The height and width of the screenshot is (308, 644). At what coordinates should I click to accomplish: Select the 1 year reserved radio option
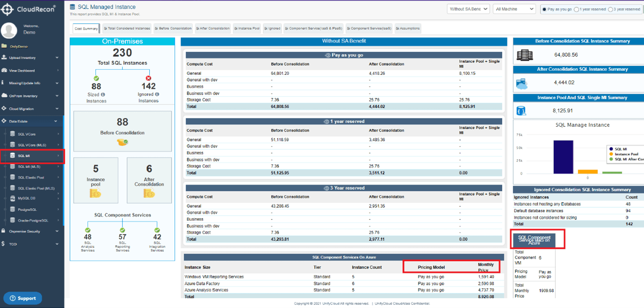(x=577, y=9)
